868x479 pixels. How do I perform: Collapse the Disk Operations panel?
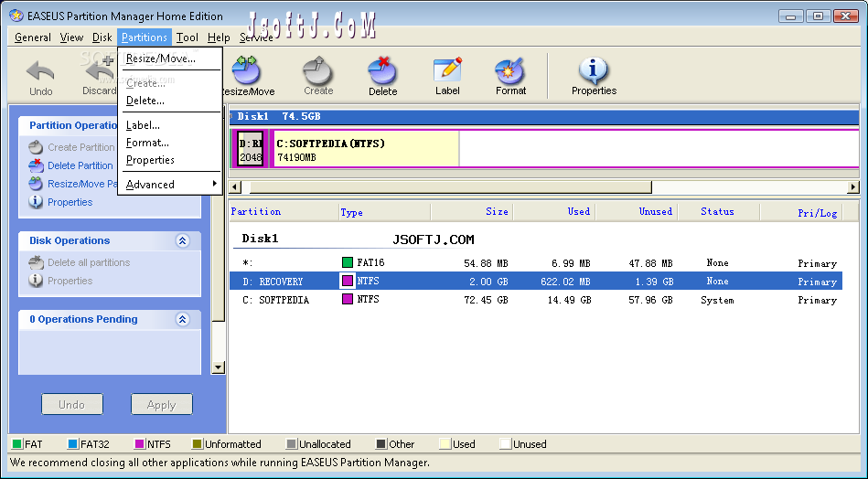pyautogui.click(x=183, y=240)
